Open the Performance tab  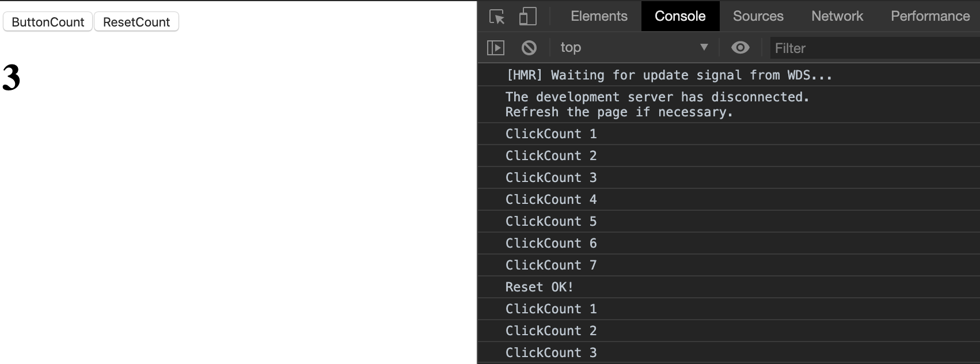click(930, 16)
